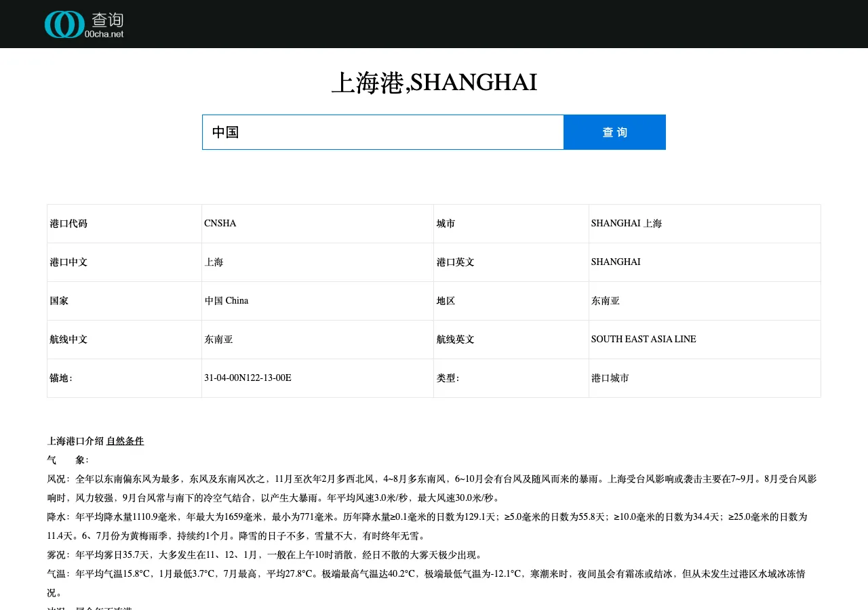Click the 气象 section label
The image size is (868, 610).
coord(68,460)
